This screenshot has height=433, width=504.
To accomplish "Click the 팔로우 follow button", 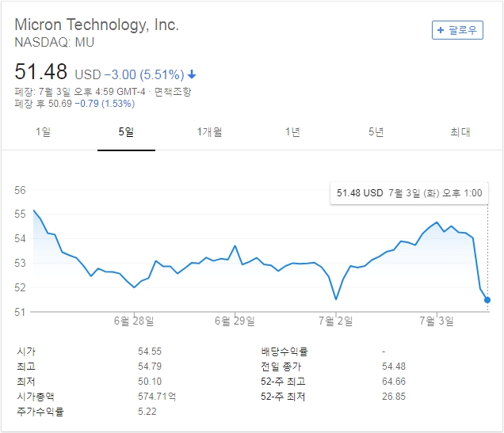I will [x=457, y=30].
